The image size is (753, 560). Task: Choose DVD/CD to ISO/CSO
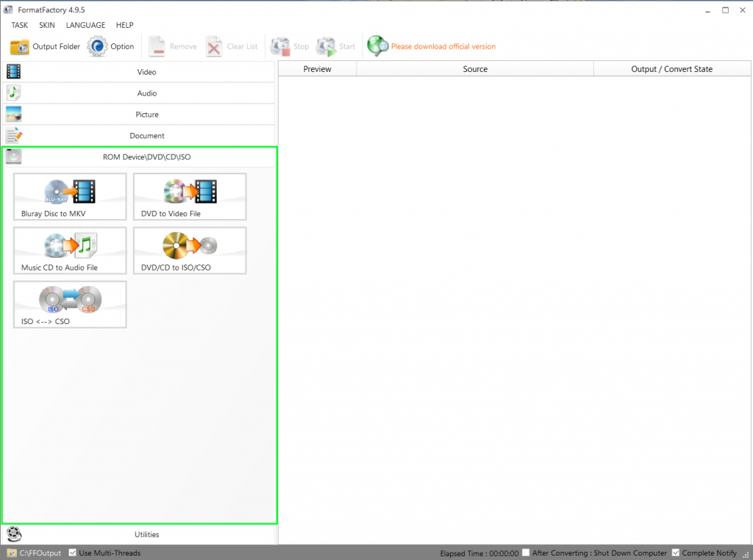(190, 251)
